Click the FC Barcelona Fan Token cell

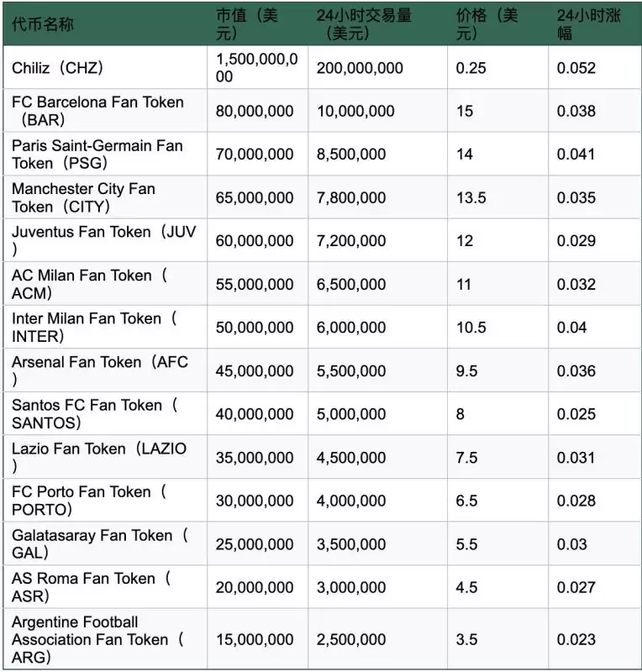pyautogui.click(x=97, y=111)
